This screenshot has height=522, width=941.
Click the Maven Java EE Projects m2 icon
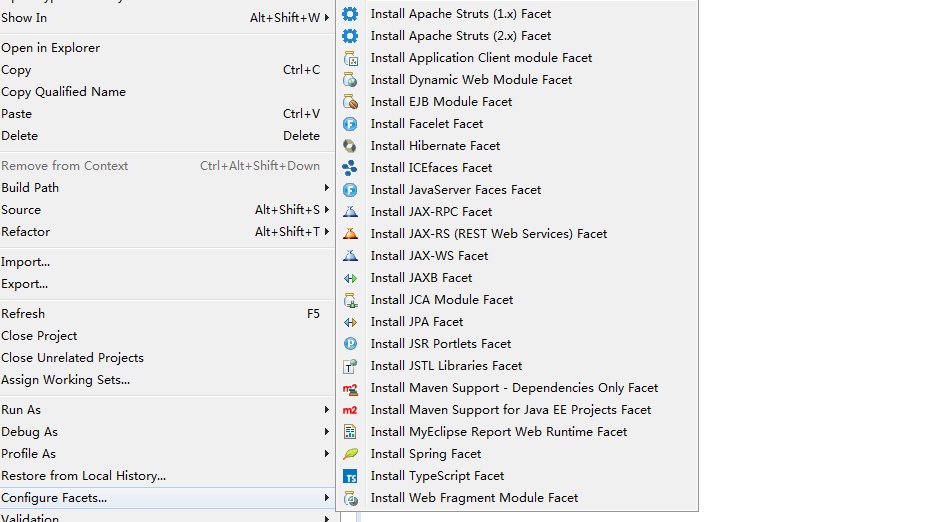point(350,410)
